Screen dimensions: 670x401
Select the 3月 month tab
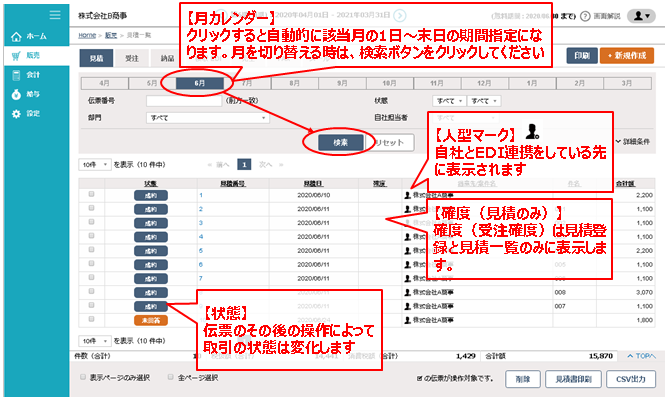click(627, 83)
